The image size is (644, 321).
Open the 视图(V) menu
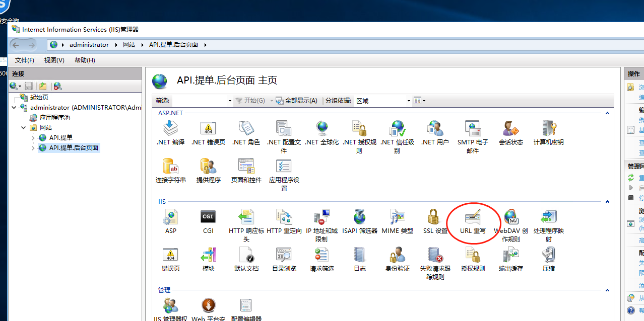tap(54, 60)
